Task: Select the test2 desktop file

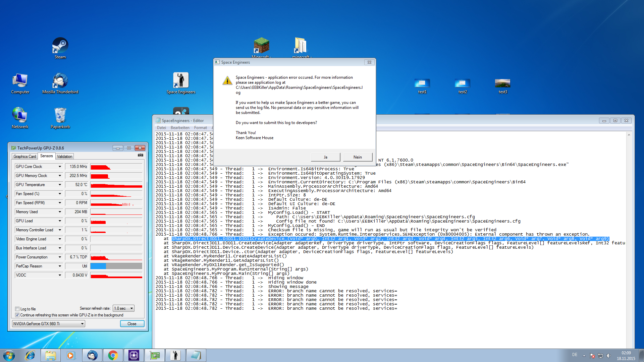Action: click(463, 86)
